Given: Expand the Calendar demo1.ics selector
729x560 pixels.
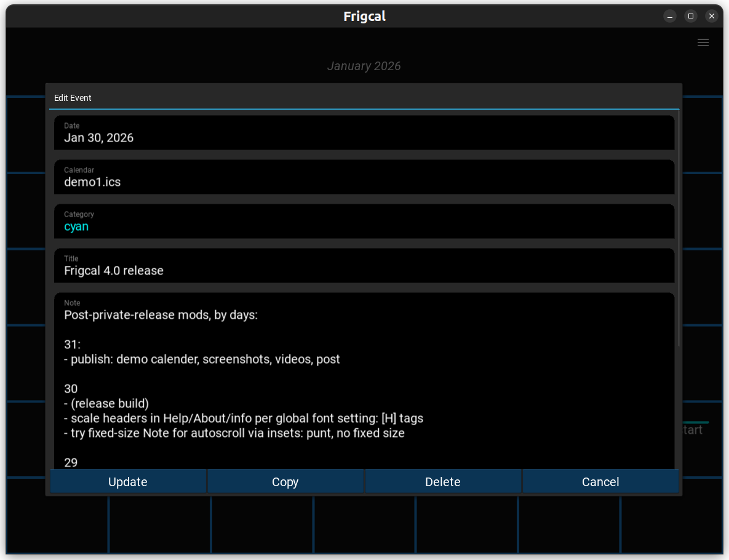Looking at the screenshot, I should tap(364, 177).
